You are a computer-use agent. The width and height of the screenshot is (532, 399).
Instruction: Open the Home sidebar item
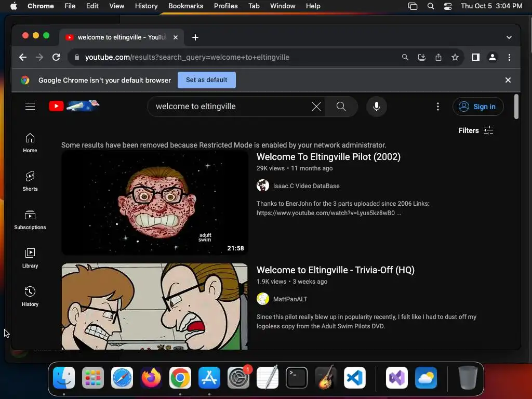coord(30,143)
